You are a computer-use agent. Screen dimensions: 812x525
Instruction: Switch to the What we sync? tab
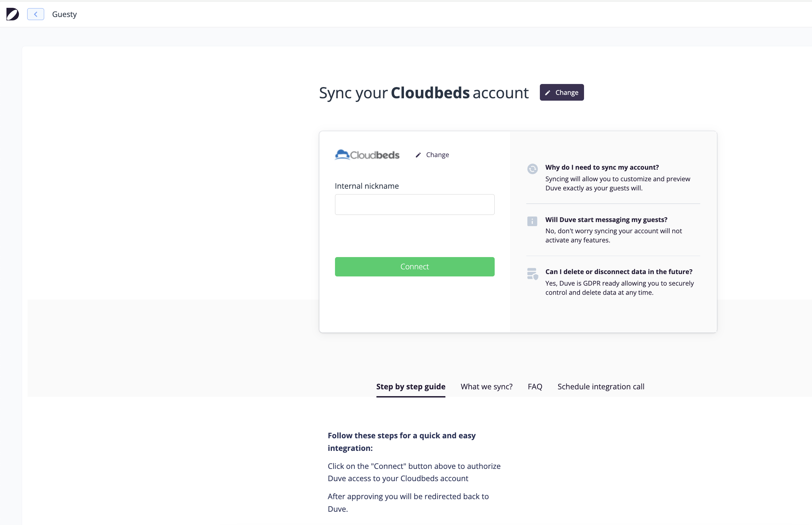[x=487, y=387]
